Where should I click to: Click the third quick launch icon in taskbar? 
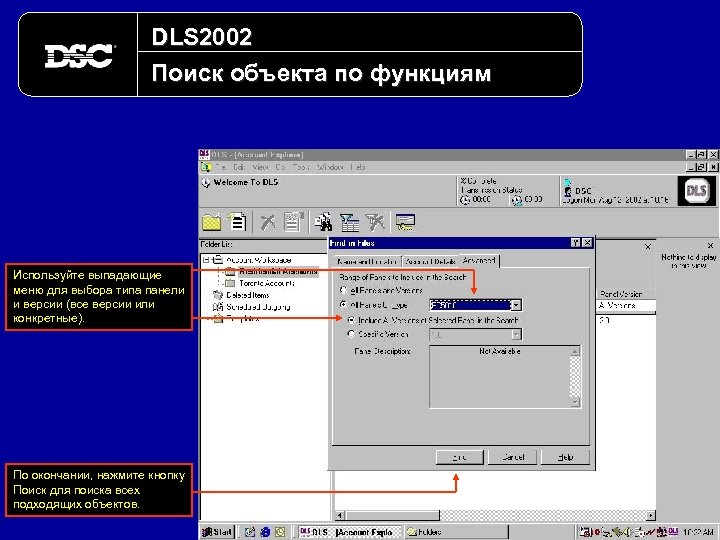pyautogui.click(x=280, y=532)
